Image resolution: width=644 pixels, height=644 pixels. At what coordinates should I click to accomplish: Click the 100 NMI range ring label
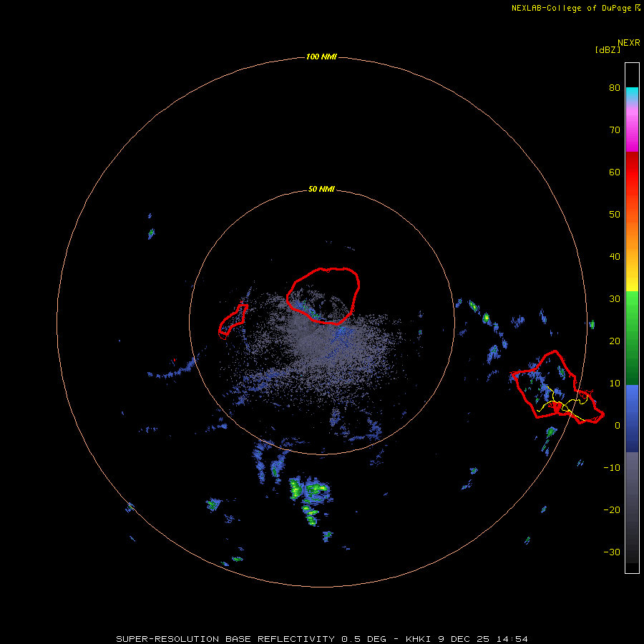click(x=321, y=57)
